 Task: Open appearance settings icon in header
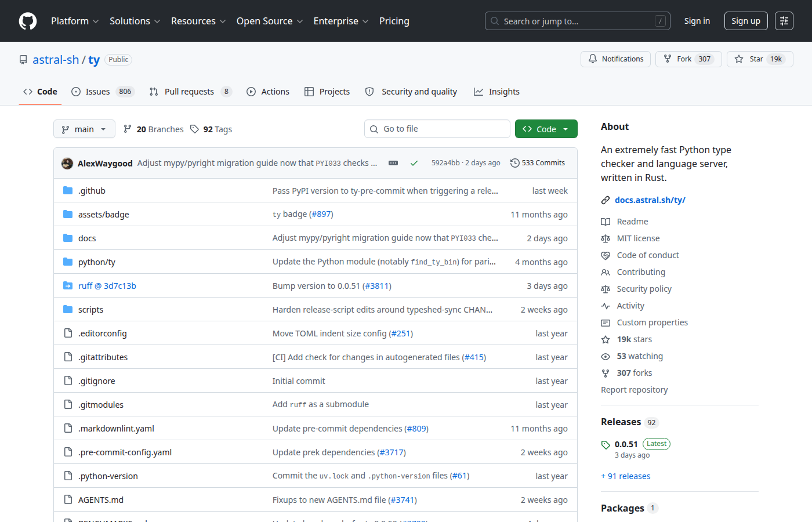784,21
